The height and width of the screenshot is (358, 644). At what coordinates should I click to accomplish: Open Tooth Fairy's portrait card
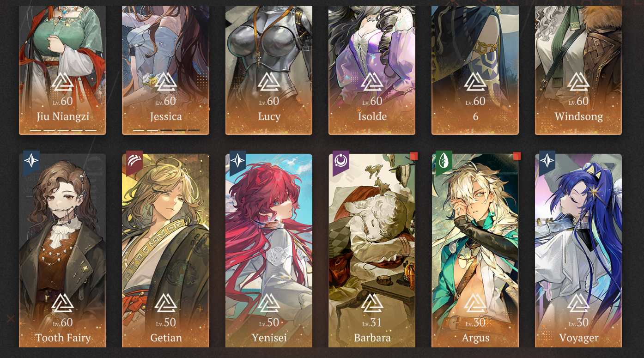point(62,251)
